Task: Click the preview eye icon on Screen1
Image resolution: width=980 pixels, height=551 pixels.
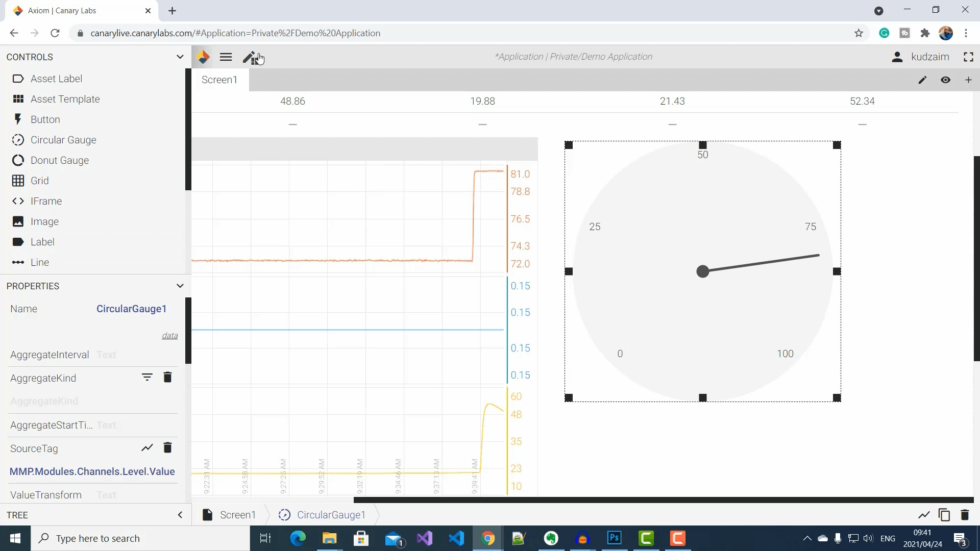Action: (946, 80)
